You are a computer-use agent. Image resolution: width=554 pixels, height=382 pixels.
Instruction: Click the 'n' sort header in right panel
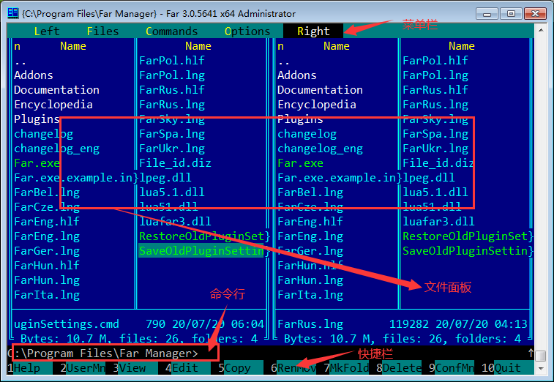click(281, 46)
